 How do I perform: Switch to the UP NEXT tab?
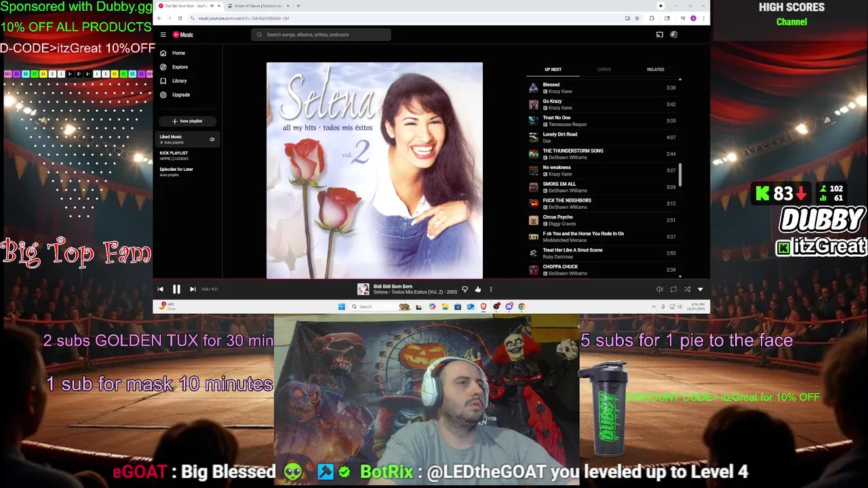(x=553, y=69)
